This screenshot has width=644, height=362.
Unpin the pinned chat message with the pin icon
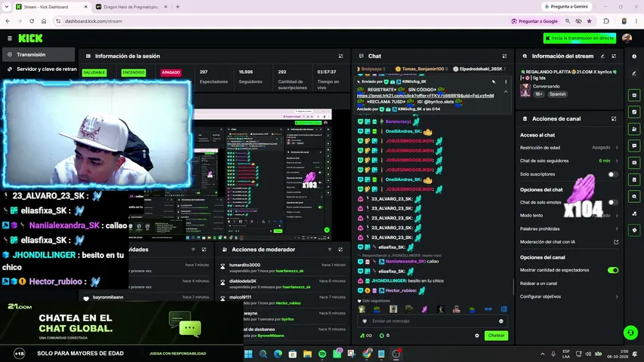(494, 81)
